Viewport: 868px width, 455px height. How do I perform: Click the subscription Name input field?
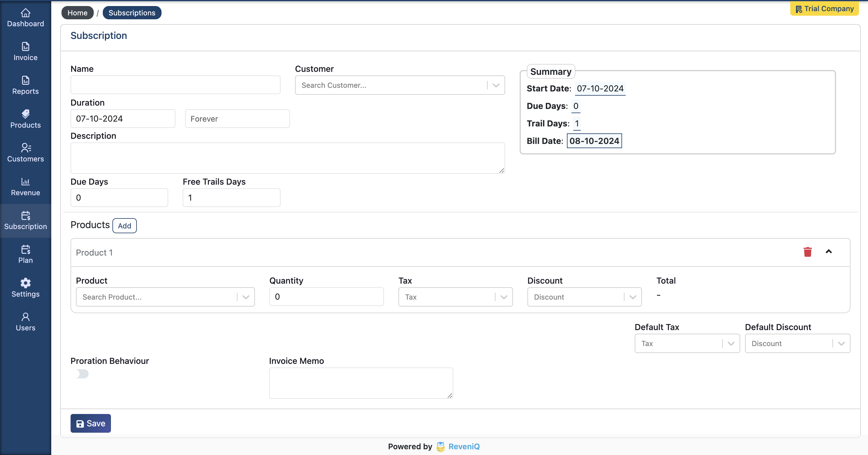pos(175,85)
